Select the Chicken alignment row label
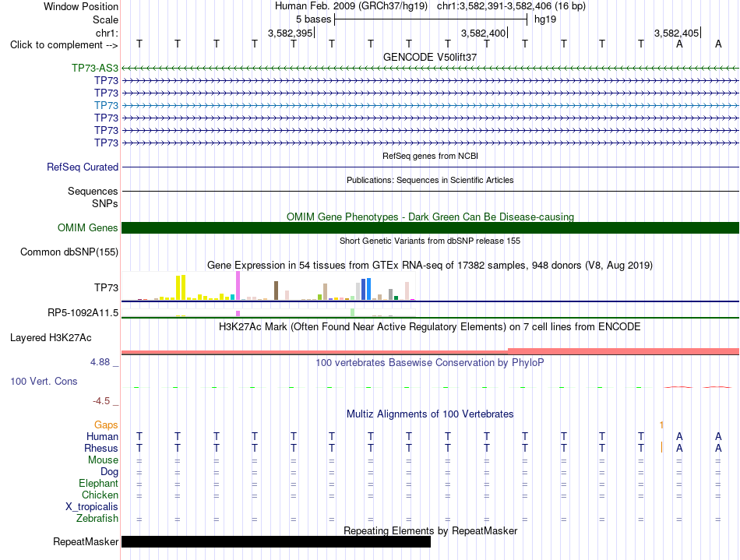The height and width of the screenshot is (560, 740). pos(100,495)
